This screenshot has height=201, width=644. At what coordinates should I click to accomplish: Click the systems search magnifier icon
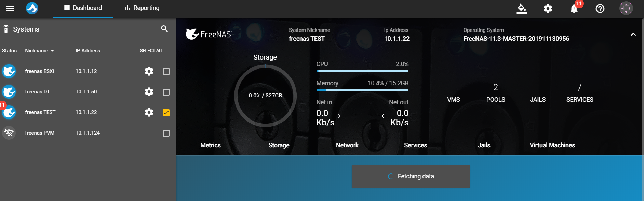(x=164, y=29)
